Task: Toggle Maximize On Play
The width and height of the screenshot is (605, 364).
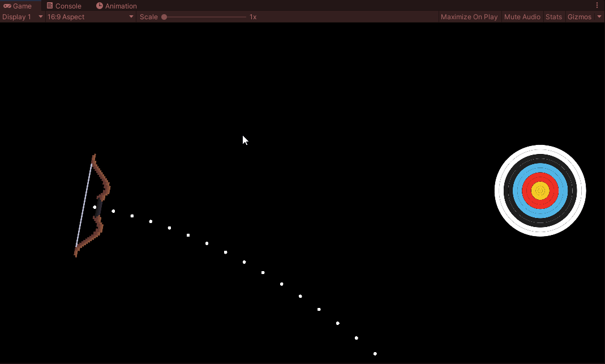Action: coord(469,16)
